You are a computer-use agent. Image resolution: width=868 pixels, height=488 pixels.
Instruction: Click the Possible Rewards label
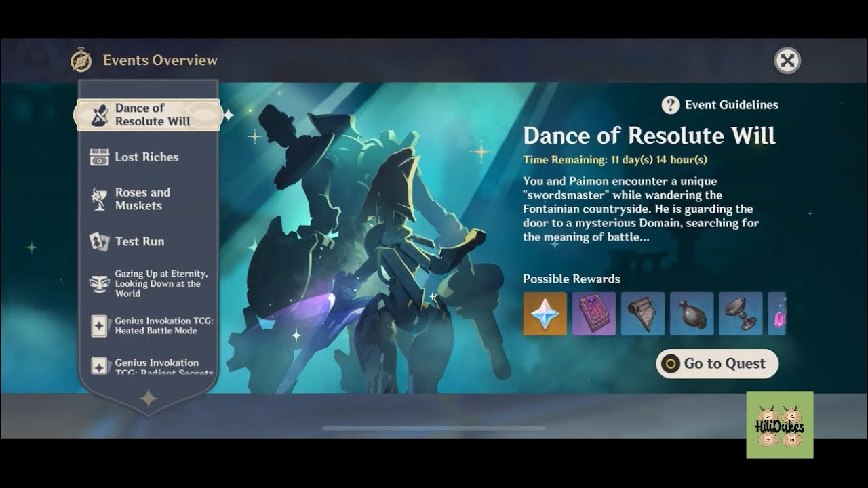click(572, 279)
